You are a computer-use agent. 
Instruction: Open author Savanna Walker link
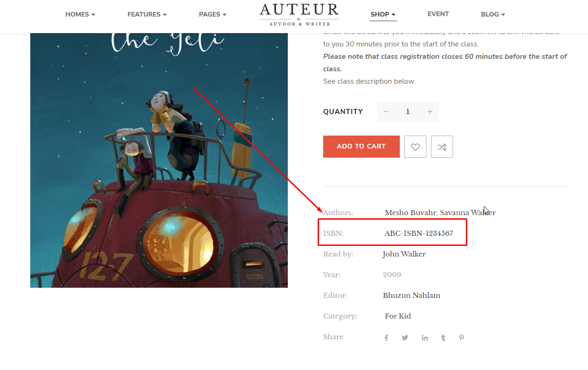click(x=468, y=213)
